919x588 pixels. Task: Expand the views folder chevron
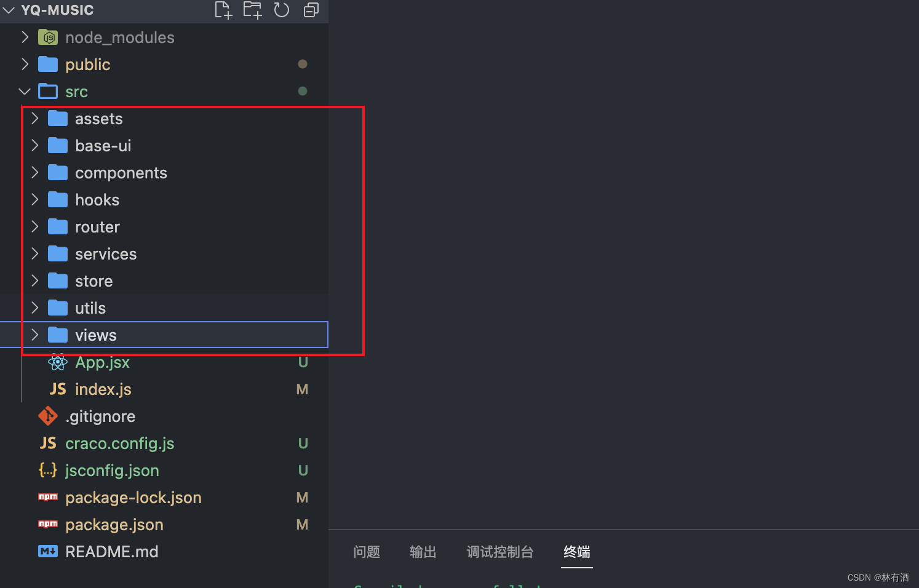tap(34, 335)
